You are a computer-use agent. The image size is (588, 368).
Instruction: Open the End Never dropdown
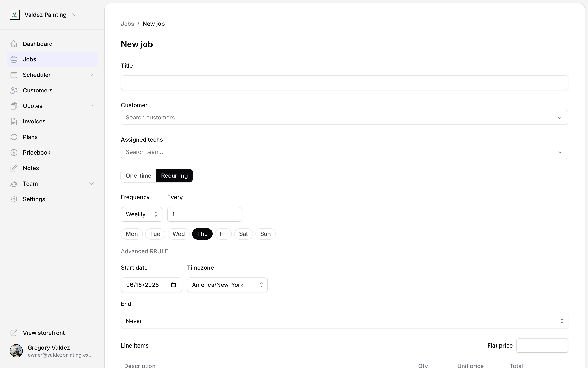tap(344, 321)
